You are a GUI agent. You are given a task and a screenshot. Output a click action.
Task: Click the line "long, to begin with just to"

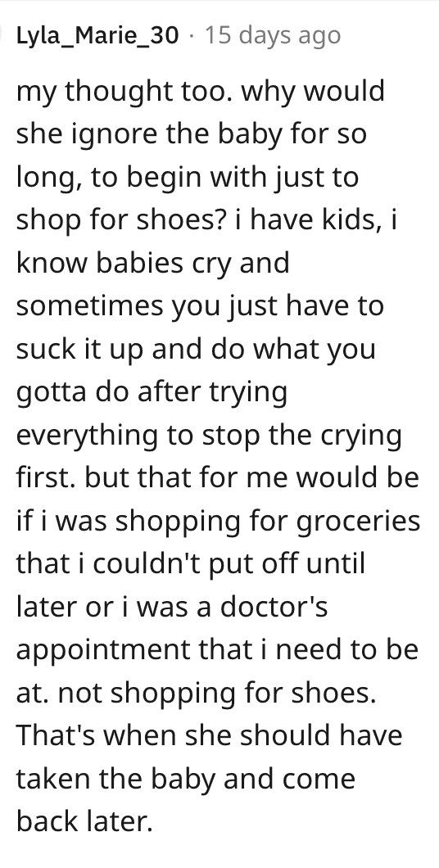click(x=188, y=177)
